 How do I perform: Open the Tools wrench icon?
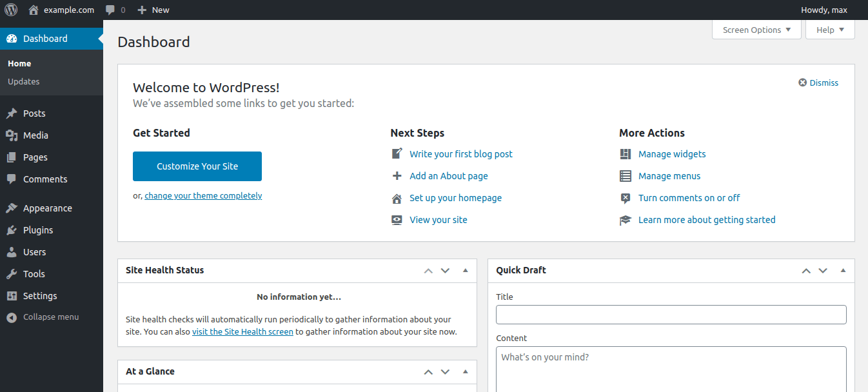point(12,274)
